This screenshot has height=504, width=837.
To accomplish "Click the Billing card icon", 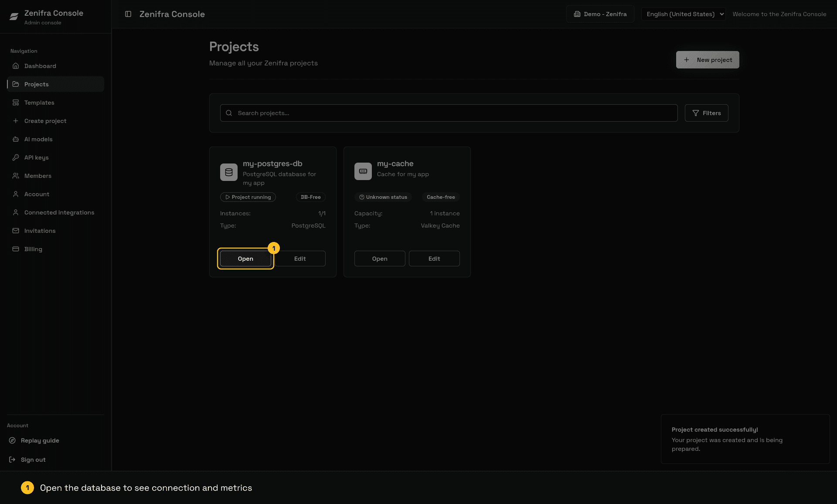I will 16,249.
